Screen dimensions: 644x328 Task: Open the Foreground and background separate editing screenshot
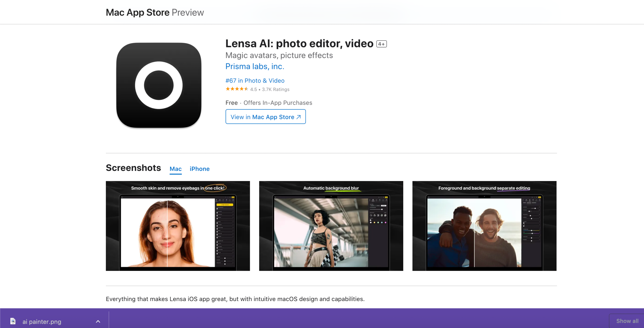coord(484,226)
